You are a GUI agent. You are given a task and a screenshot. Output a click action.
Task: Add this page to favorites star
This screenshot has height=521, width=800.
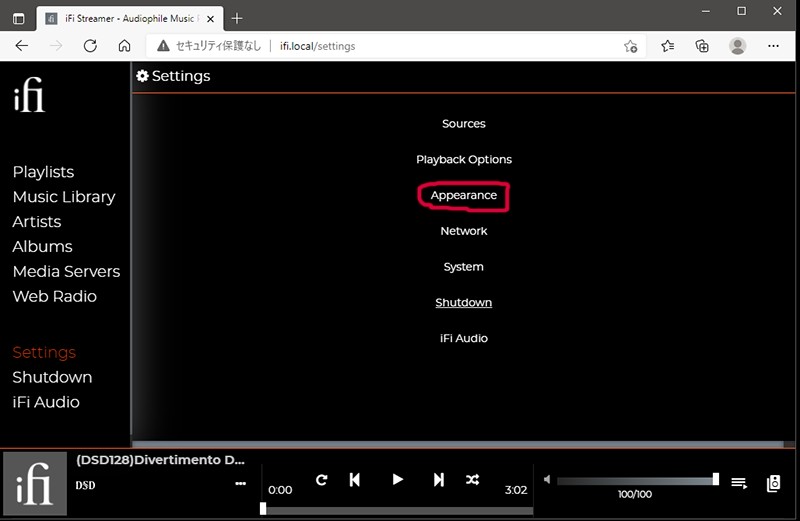click(631, 46)
